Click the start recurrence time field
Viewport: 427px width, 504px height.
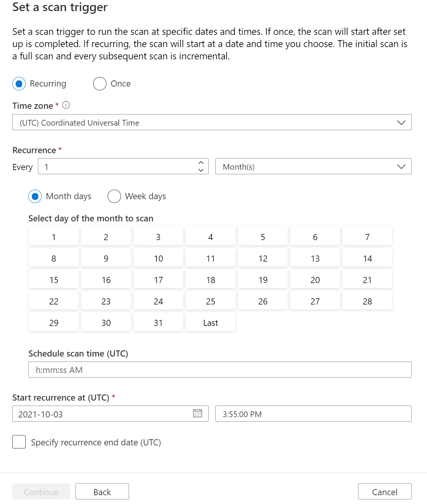313,414
